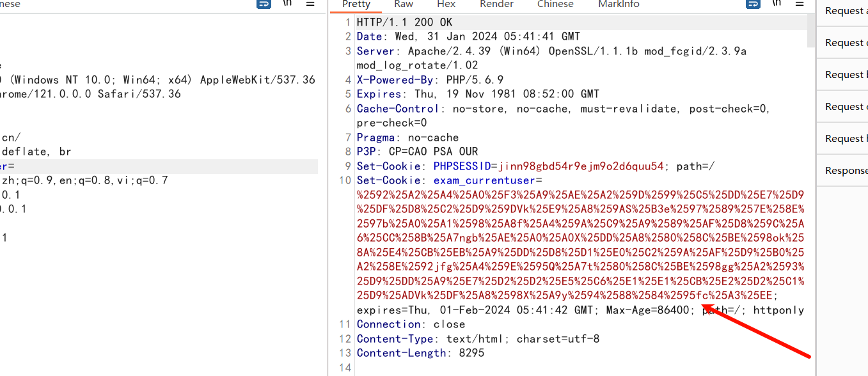Click the Server Apache/2.4.39 header line
868x376 pixels.
click(551, 51)
